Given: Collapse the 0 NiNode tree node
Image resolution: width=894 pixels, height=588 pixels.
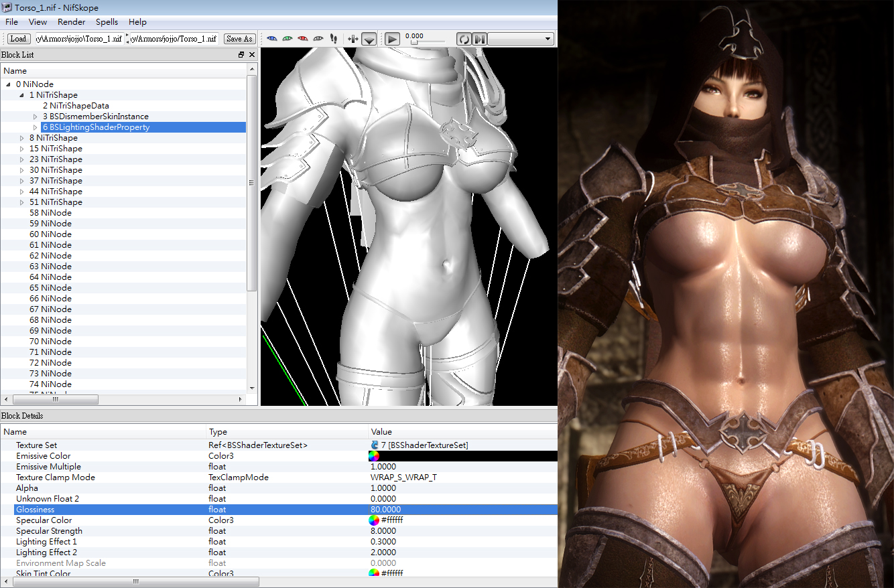Looking at the screenshot, I should click(9, 84).
